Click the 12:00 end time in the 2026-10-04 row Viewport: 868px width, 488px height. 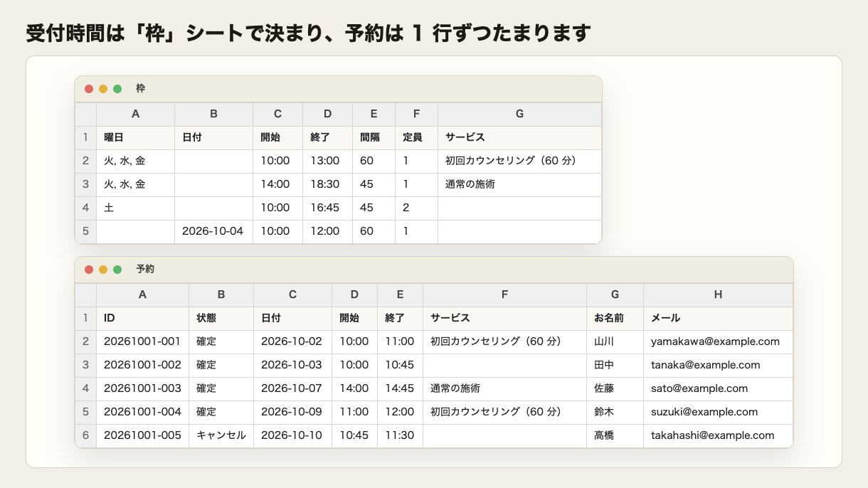pyautogui.click(x=328, y=232)
